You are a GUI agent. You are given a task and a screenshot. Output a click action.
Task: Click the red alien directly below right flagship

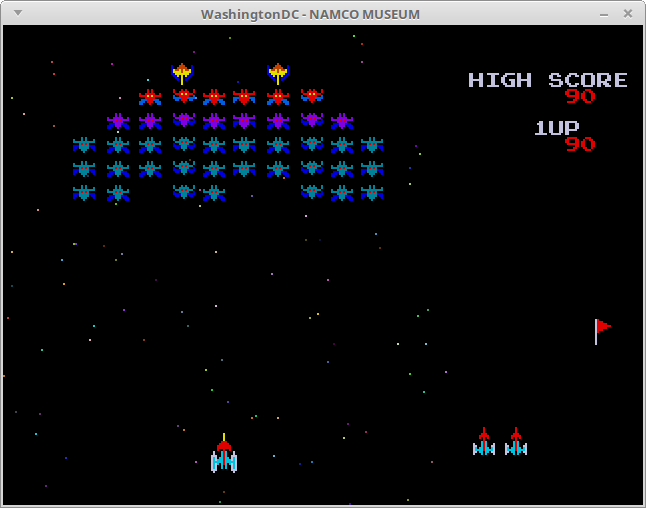278,97
